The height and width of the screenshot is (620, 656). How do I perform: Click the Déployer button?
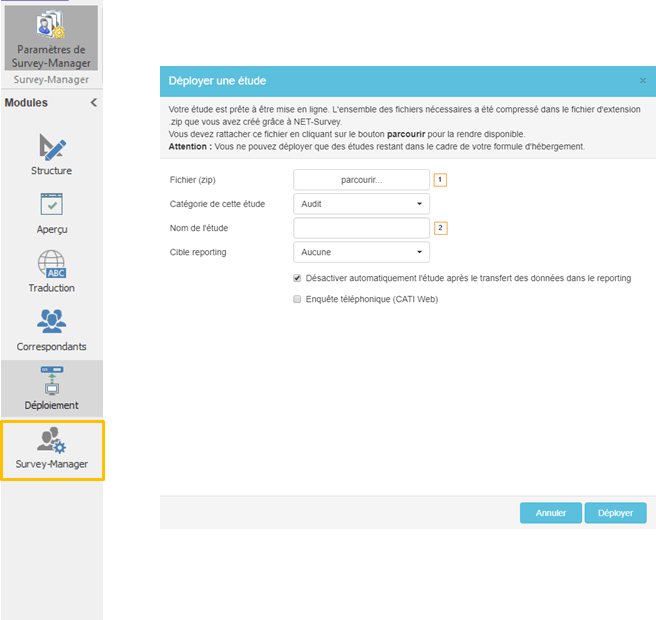tap(615, 513)
